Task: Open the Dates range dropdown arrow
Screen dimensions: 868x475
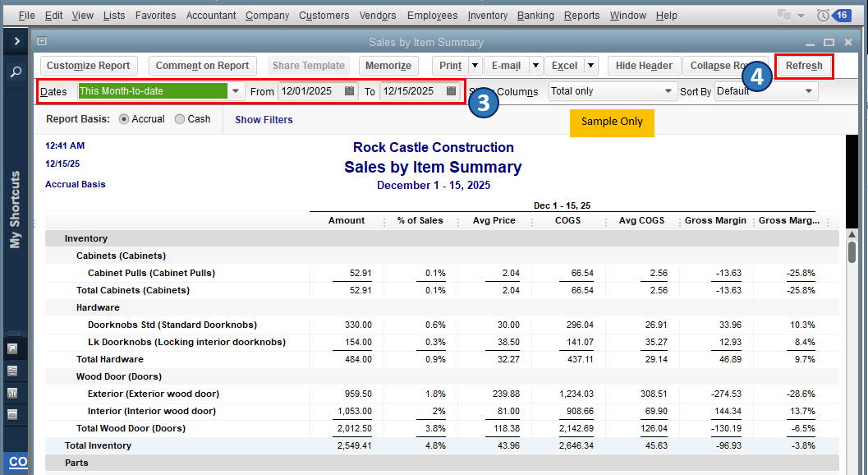Action: click(x=236, y=91)
